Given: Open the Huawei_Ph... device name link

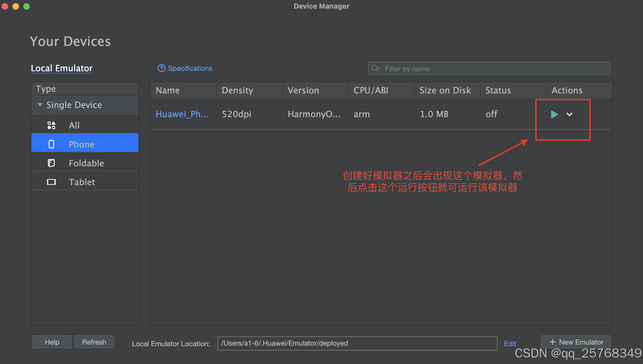Looking at the screenshot, I should [182, 114].
